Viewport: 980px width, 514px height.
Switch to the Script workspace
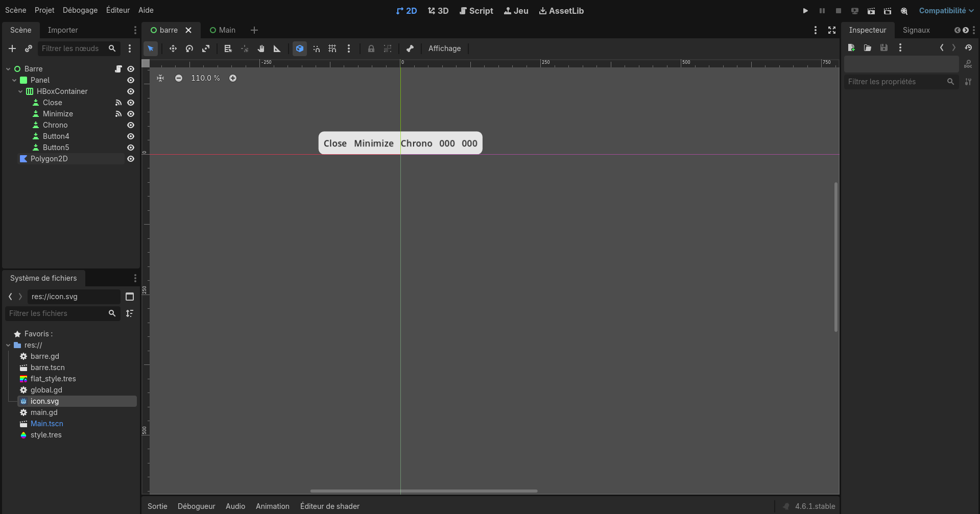(x=476, y=11)
